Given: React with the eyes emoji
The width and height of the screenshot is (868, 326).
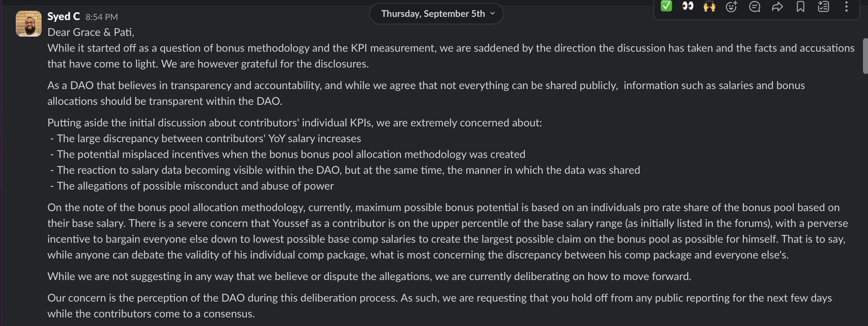Looking at the screenshot, I should (688, 6).
